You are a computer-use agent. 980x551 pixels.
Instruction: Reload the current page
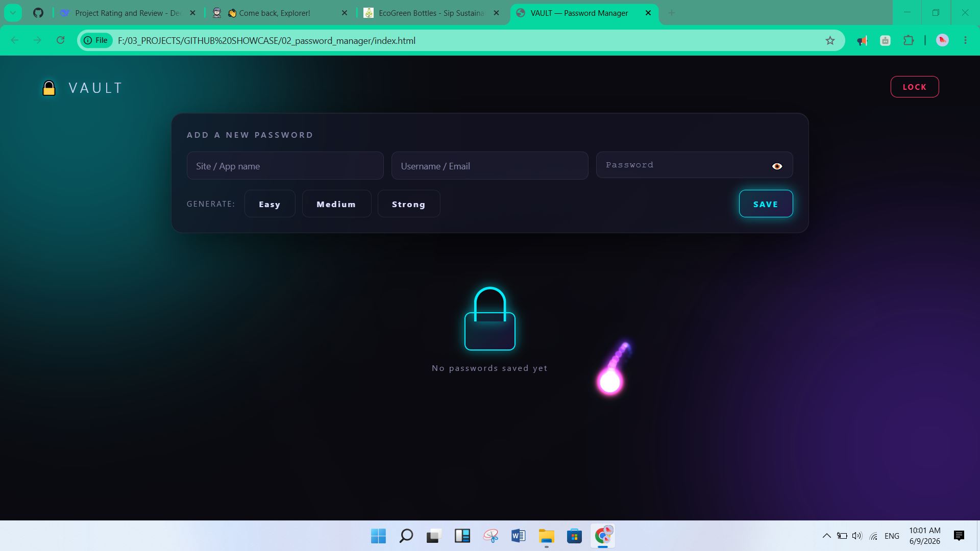(60, 40)
